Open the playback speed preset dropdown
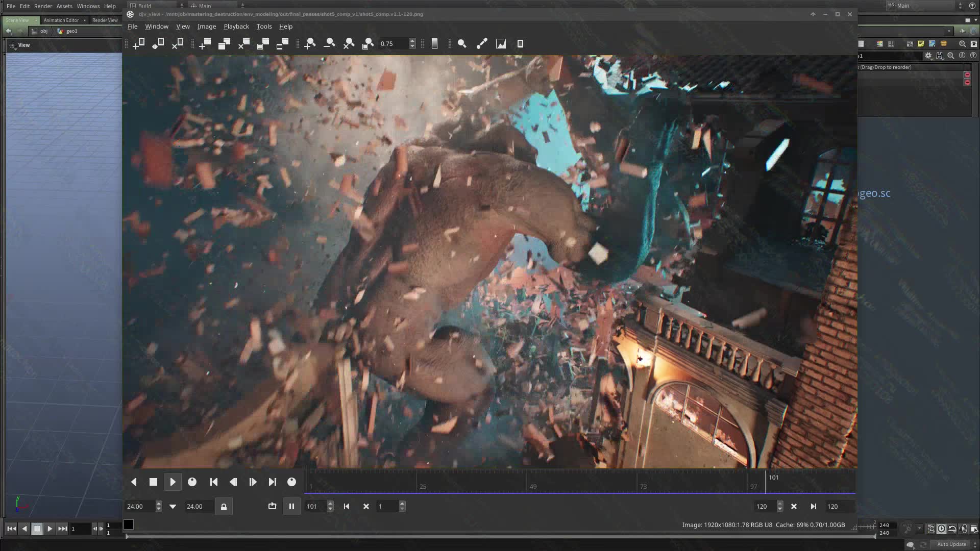The height and width of the screenshot is (551, 980). click(x=173, y=506)
